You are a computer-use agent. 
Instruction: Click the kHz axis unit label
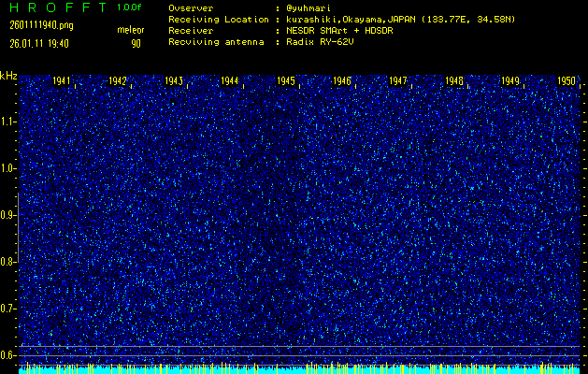click(8, 76)
